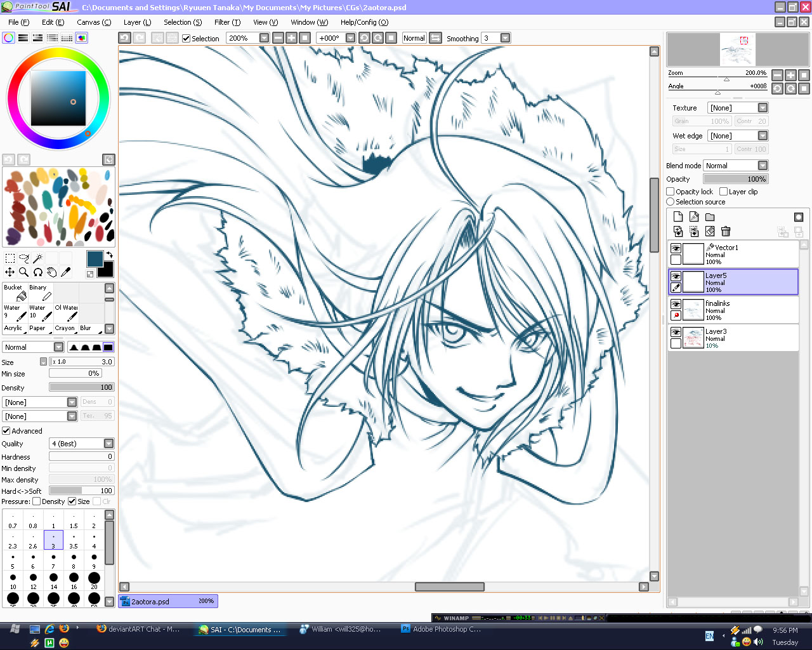Screen dimensions: 812x650
Task: Pick brush size preset 5
Action: pyautogui.click(x=13, y=561)
